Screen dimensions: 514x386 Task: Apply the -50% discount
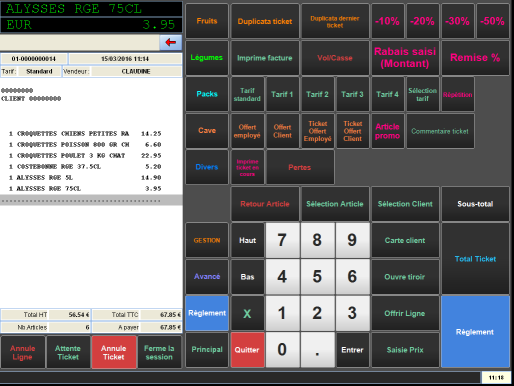[492, 21]
